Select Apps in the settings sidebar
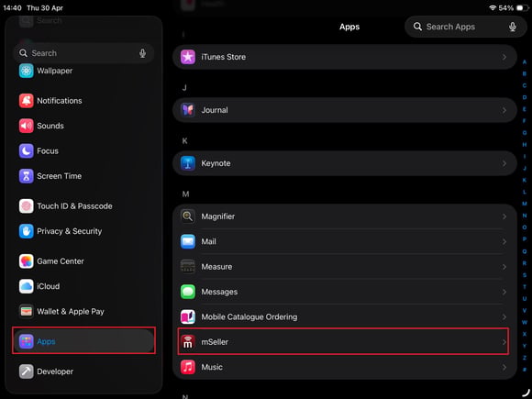532x399 pixels. coord(83,341)
